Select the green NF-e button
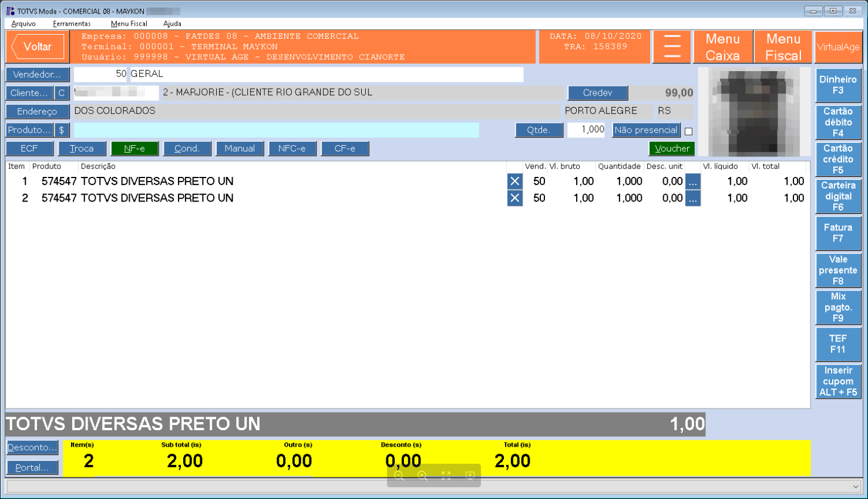The height and width of the screenshot is (499, 868). (x=134, y=149)
